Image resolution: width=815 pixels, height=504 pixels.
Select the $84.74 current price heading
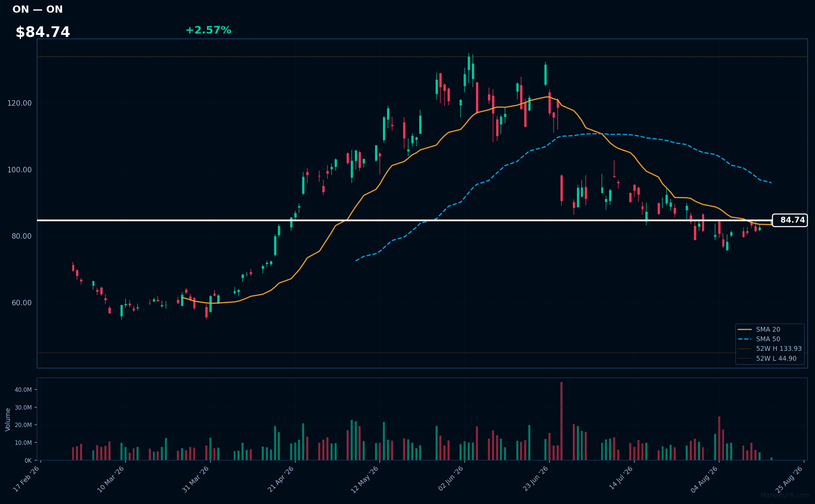pyautogui.click(x=43, y=32)
